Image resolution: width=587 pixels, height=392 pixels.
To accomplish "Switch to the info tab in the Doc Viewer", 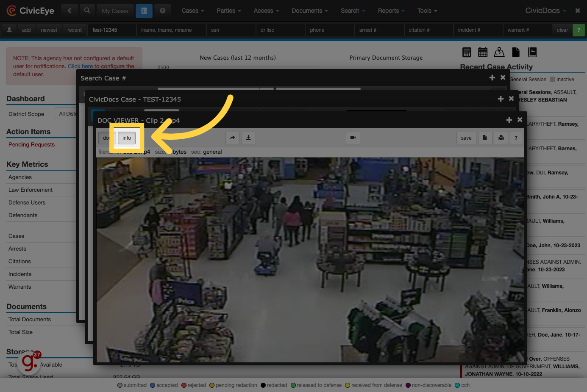I will tap(127, 138).
